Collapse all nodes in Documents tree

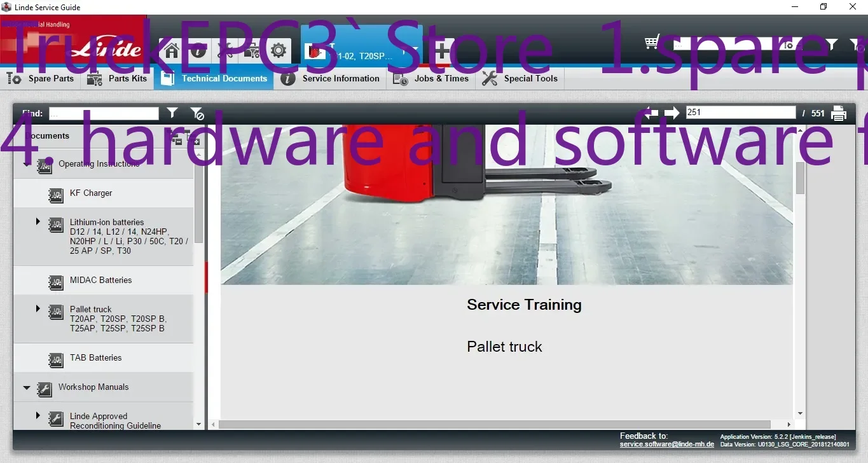[177, 138]
